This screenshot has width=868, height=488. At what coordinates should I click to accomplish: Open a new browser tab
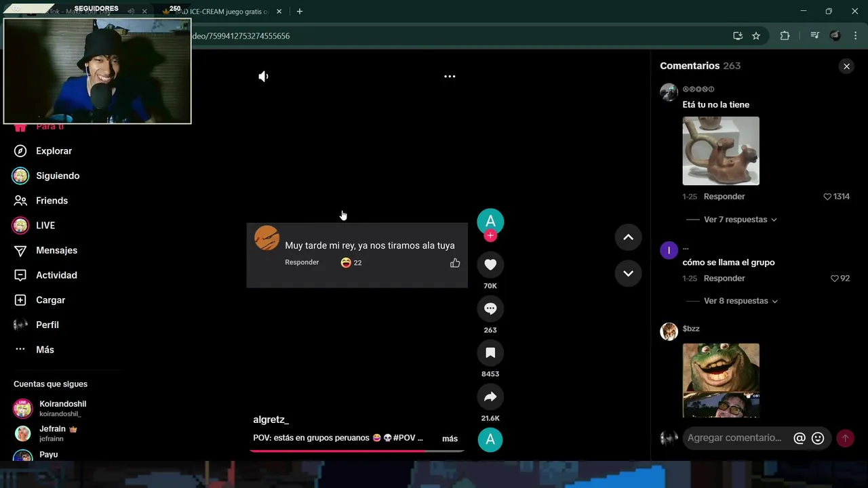(299, 12)
